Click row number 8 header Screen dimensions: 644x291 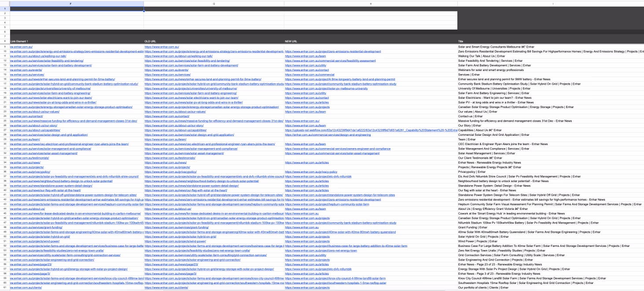[4, 42]
